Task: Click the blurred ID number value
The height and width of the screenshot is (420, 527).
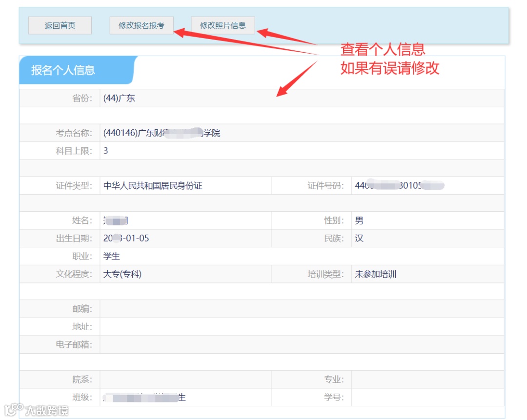Action: click(400, 185)
